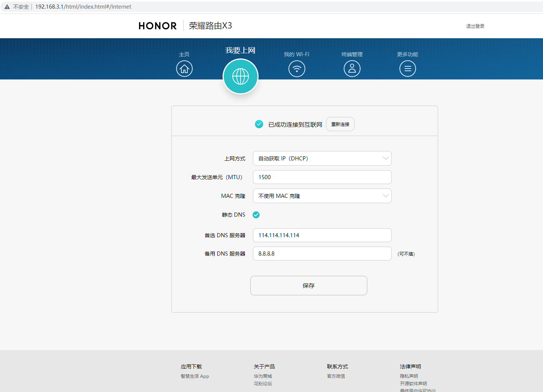Click the globe internet icon

pyautogui.click(x=241, y=76)
